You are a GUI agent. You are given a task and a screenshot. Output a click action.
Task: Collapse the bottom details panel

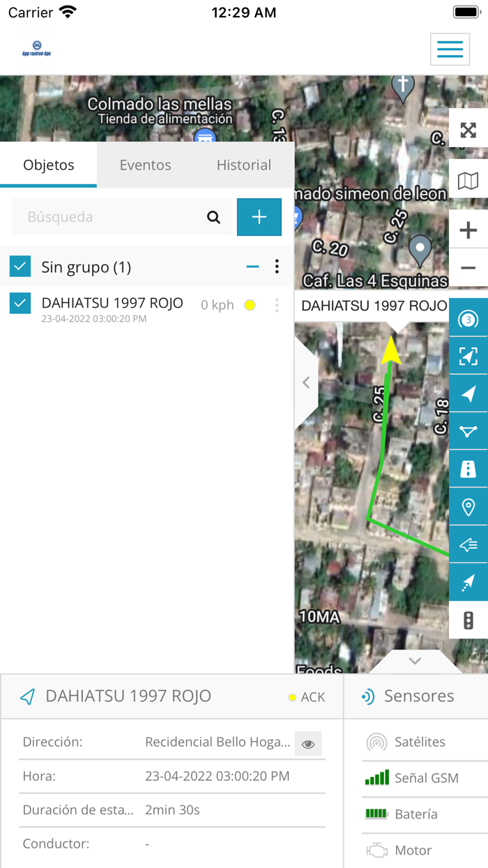pyautogui.click(x=415, y=661)
